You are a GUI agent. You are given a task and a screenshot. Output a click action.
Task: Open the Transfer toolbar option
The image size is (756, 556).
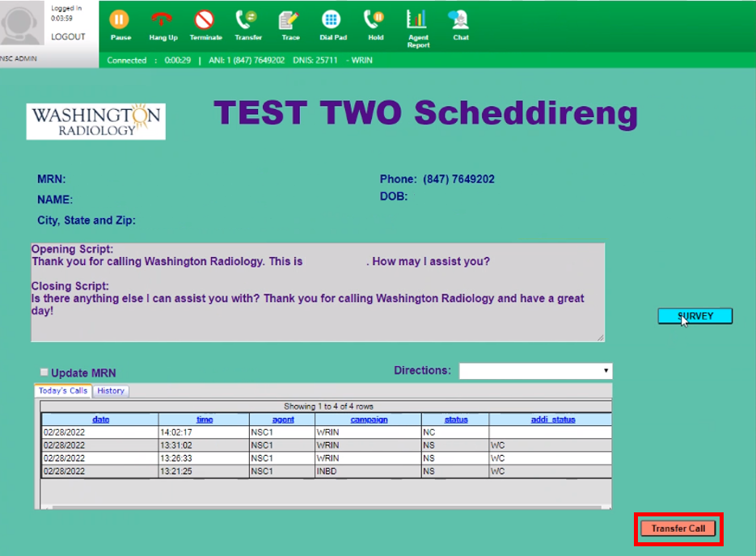(x=247, y=25)
